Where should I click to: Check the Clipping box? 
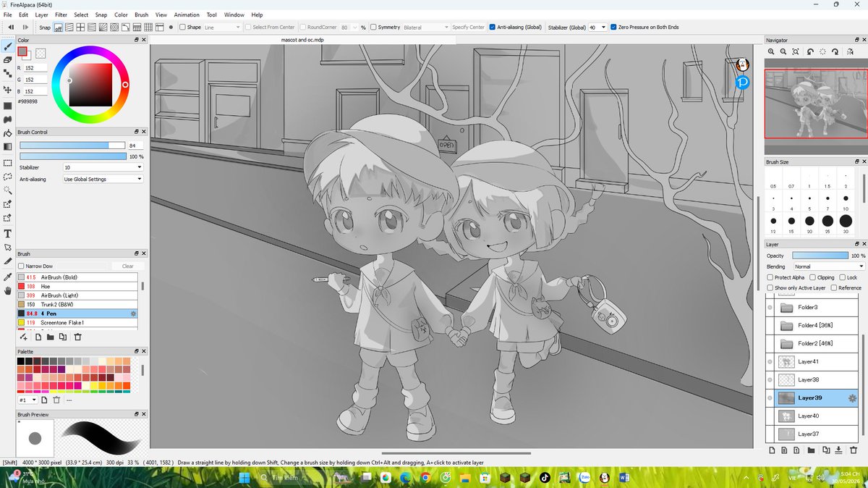tap(812, 277)
